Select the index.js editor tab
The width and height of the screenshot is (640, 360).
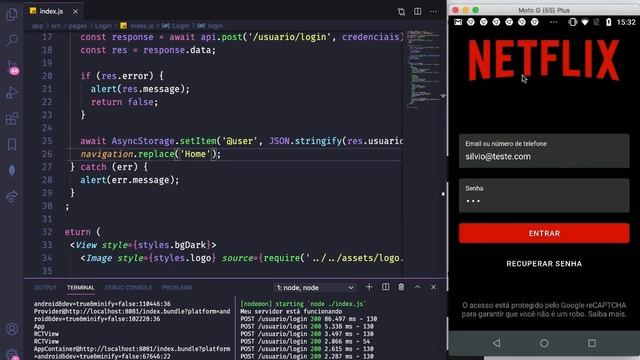[x=54, y=11]
